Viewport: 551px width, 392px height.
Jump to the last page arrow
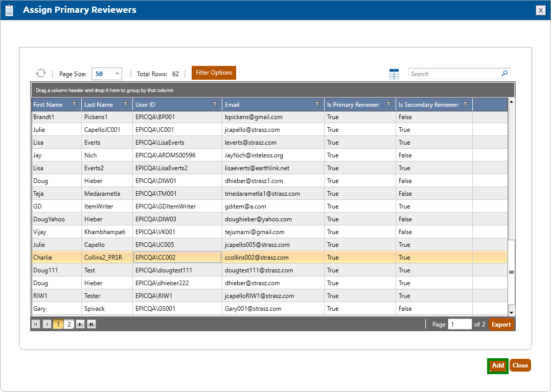(x=91, y=324)
